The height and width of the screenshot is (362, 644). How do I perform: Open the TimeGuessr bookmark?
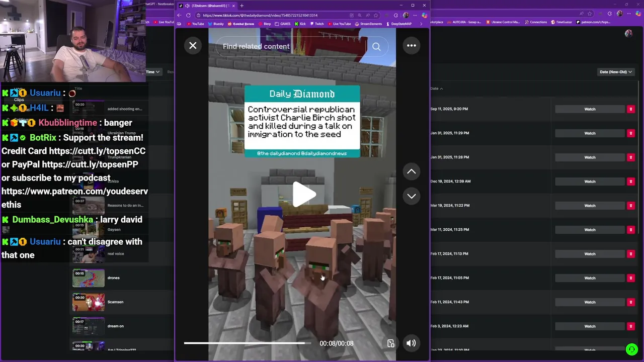[x=561, y=22]
